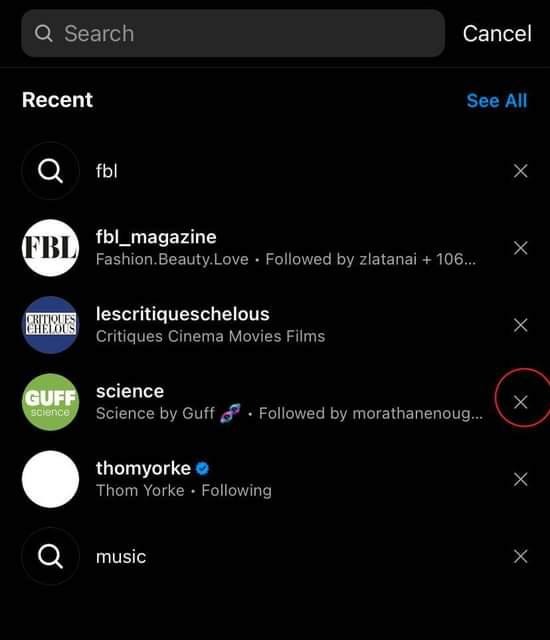This screenshot has width=550, height=640.
Task: Open See All recent searches
Action: pyautogui.click(x=497, y=101)
